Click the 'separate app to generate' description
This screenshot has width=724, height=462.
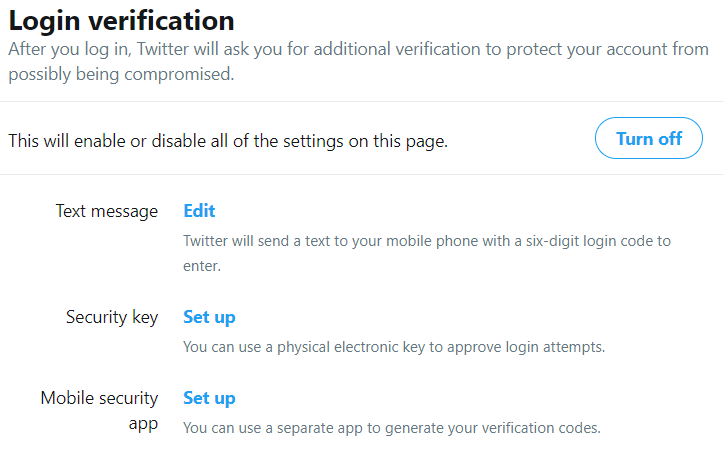pos(392,428)
